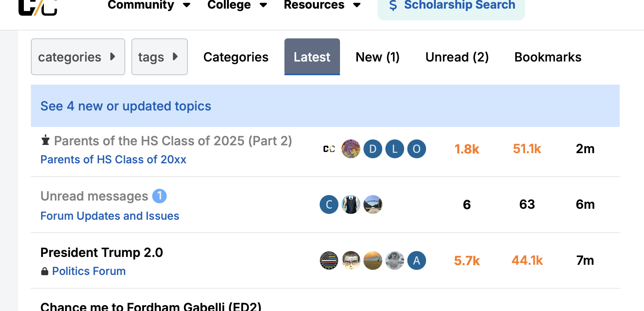Expand the College menu dropdown
644x311 pixels.
(237, 5)
